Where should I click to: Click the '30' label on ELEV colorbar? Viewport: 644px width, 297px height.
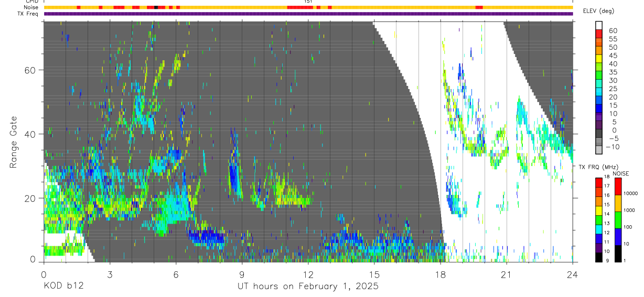coord(612,80)
